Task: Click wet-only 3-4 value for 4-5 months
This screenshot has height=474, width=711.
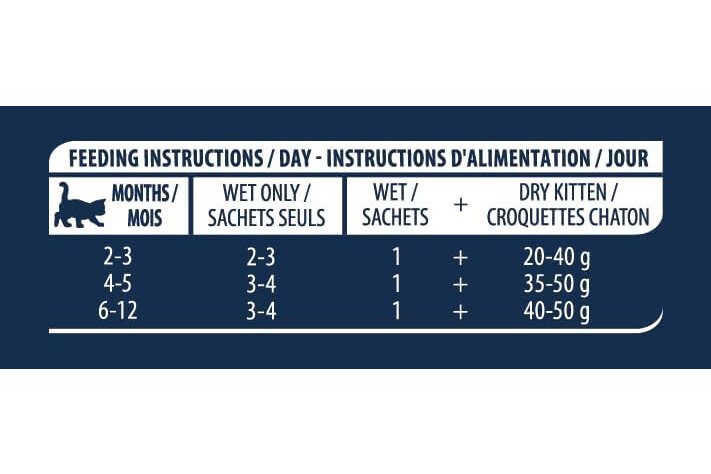Action: [261, 284]
